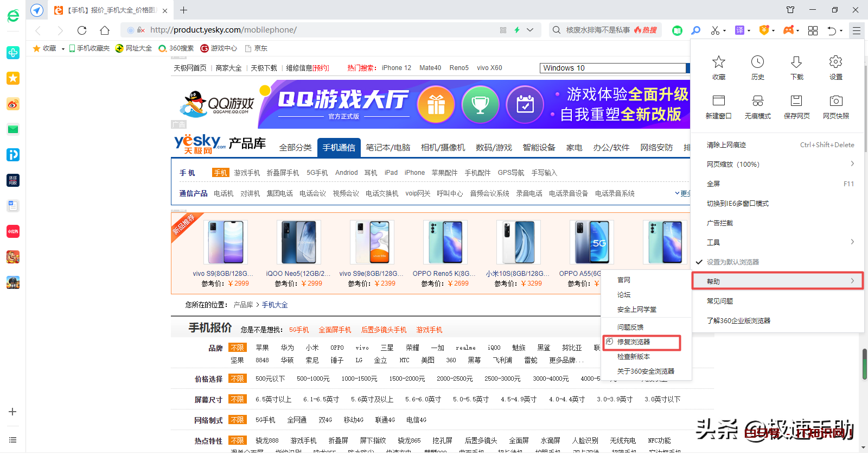Open dropdown arrow beside the scissors icon
868x454 pixels.
725,31
